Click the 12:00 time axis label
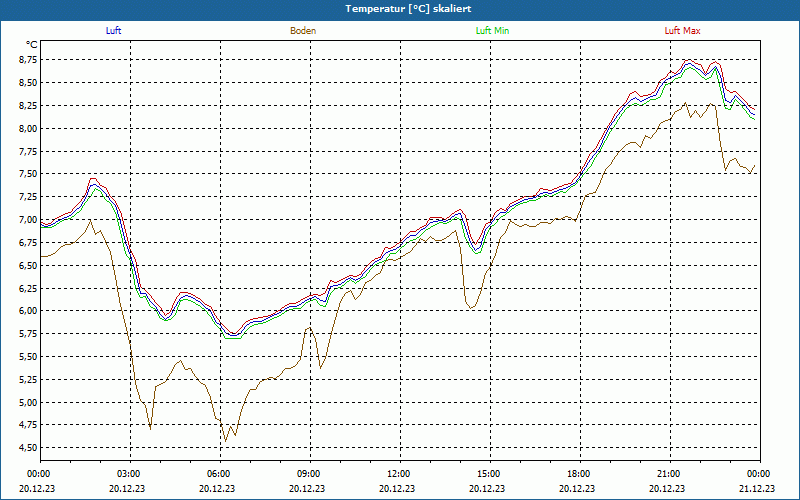 (397, 474)
